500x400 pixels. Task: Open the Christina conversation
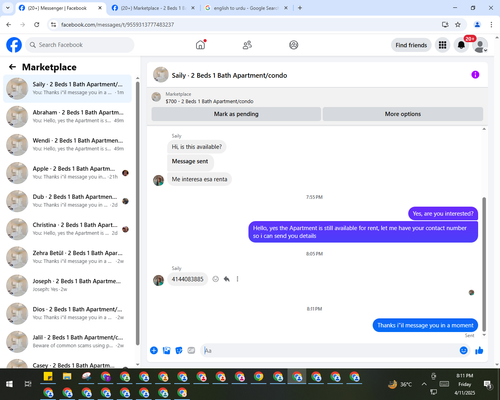pyautogui.click(x=67, y=229)
